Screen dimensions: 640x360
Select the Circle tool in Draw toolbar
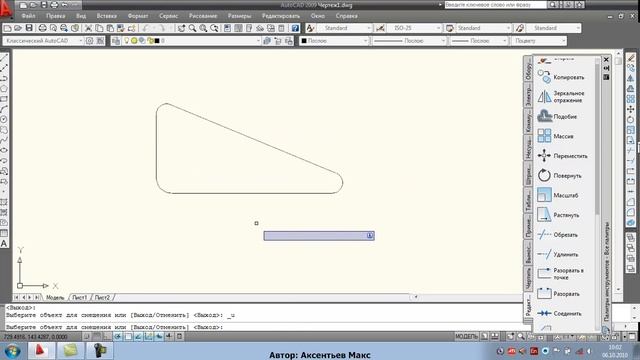[4, 120]
